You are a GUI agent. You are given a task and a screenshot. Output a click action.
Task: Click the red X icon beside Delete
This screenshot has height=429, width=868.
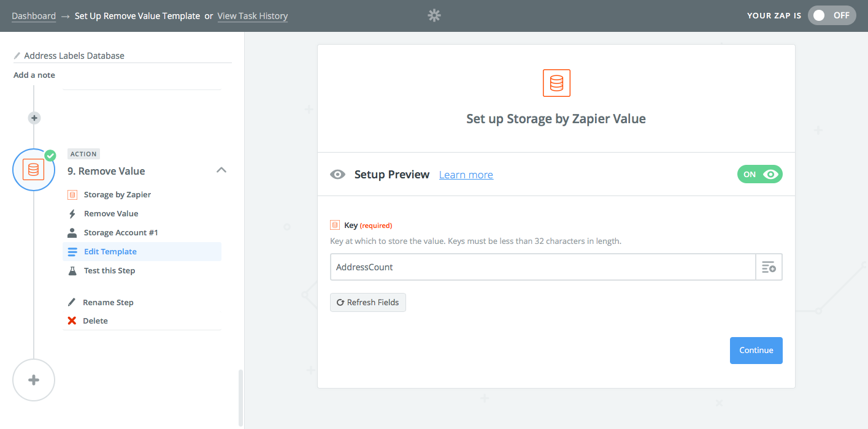[72, 321]
